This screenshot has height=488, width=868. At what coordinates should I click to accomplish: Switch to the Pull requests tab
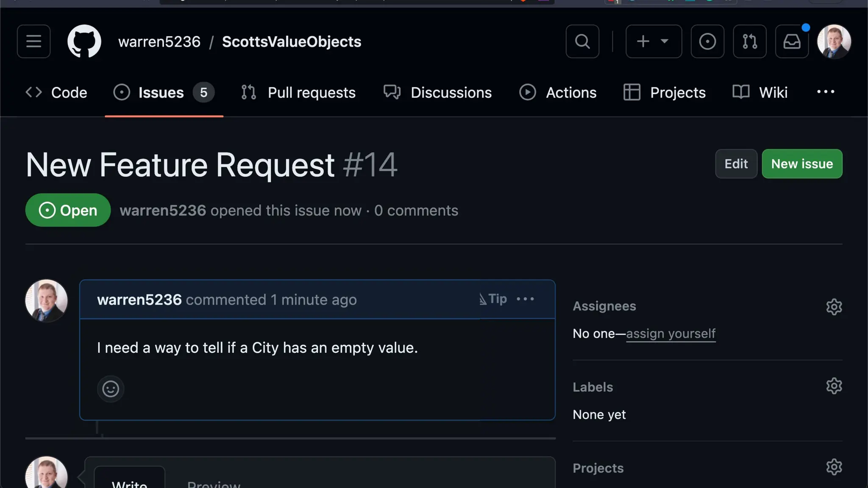298,93
